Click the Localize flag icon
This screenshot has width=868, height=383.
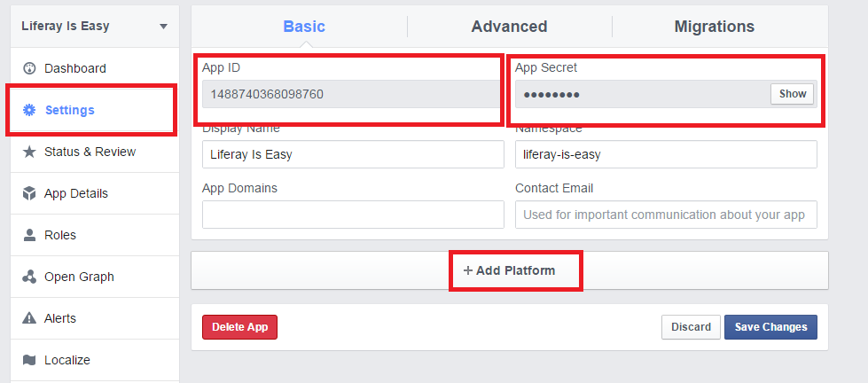pyautogui.click(x=28, y=360)
